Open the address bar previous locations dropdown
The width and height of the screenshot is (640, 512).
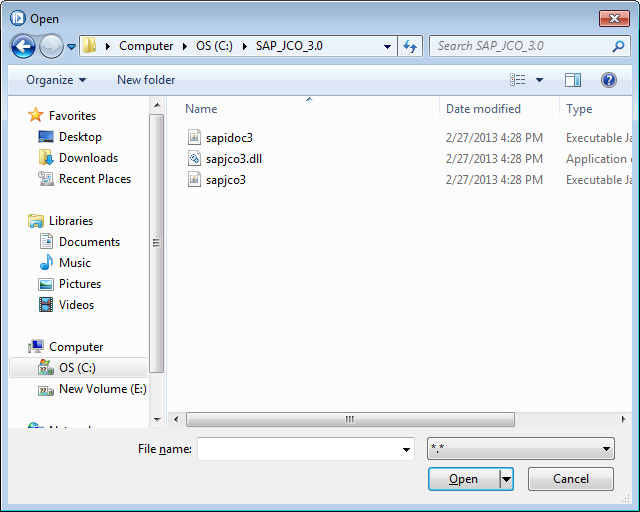pos(387,46)
